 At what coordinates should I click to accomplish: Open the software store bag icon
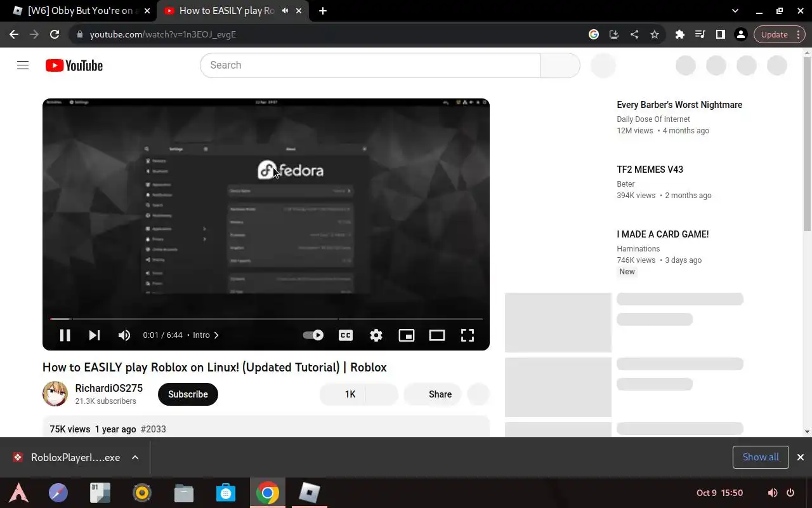(x=226, y=493)
